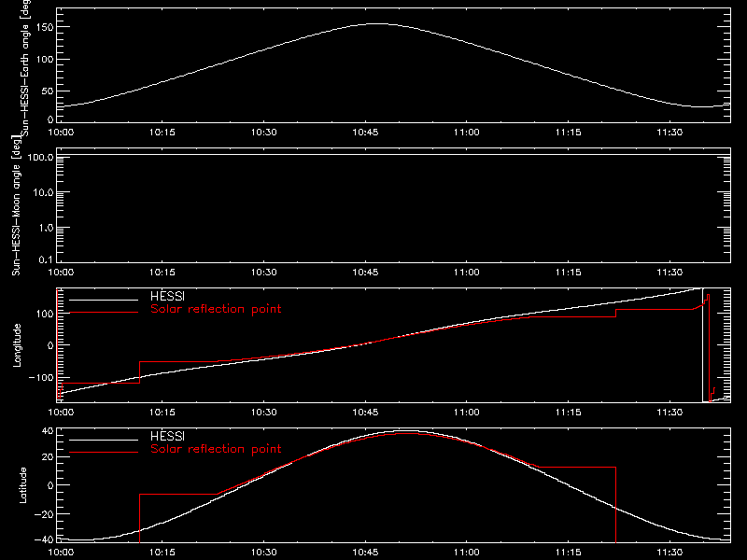Click the -40 tick on Latitude axis
Image resolution: width=747 pixels, height=560 pixels.
[44, 540]
